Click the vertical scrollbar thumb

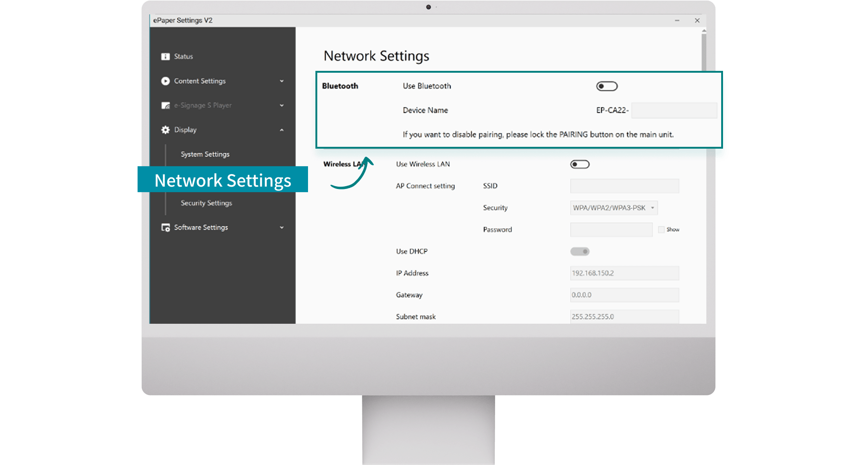pyautogui.click(x=704, y=52)
